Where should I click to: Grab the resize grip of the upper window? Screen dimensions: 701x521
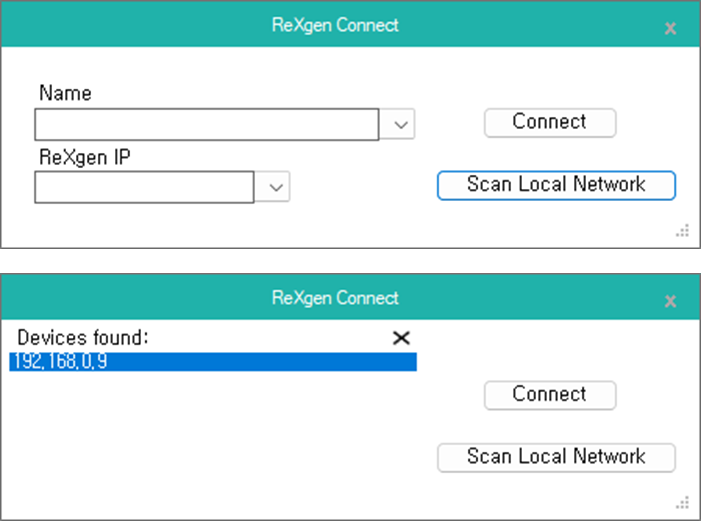(x=682, y=231)
